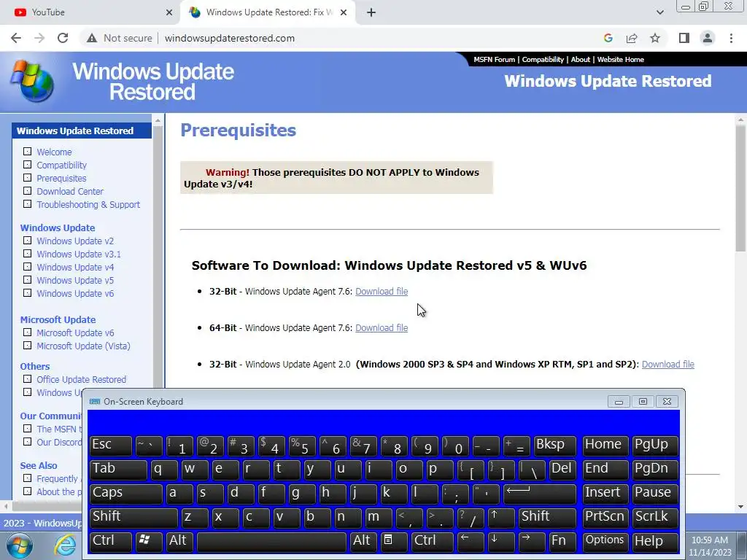The width and height of the screenshot is (747, 560).
Task: Open the profile avatar icon
Action: tap(708, 38)
